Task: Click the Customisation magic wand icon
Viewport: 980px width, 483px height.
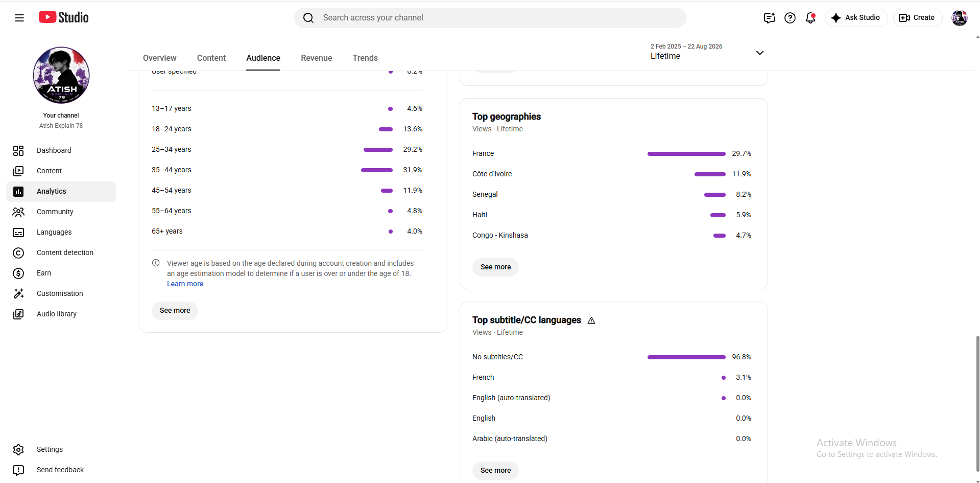Action: click(x=18, y=293)
